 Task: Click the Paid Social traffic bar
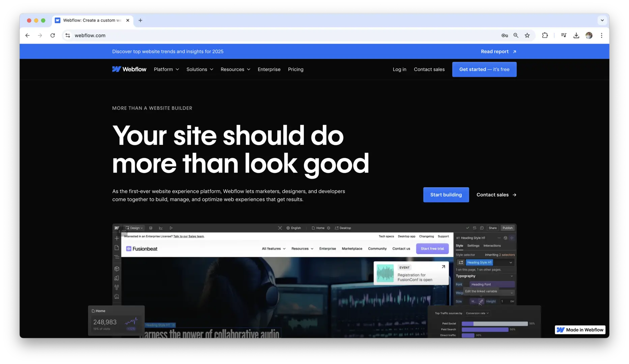(x=494, y=324)
